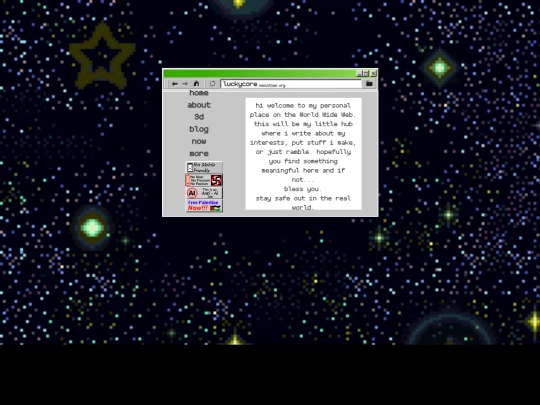Open the now page link
The width and height of the screenshot is (540, 405).
click(199, 142)
